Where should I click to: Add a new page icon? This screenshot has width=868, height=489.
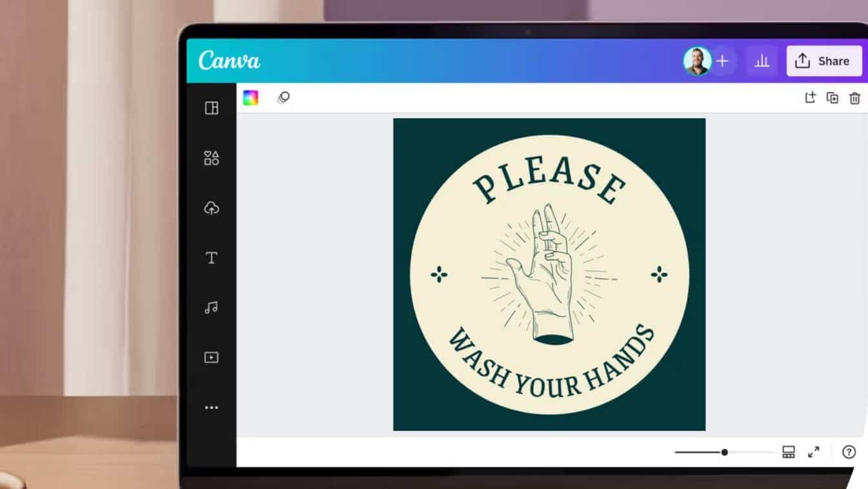810,98
